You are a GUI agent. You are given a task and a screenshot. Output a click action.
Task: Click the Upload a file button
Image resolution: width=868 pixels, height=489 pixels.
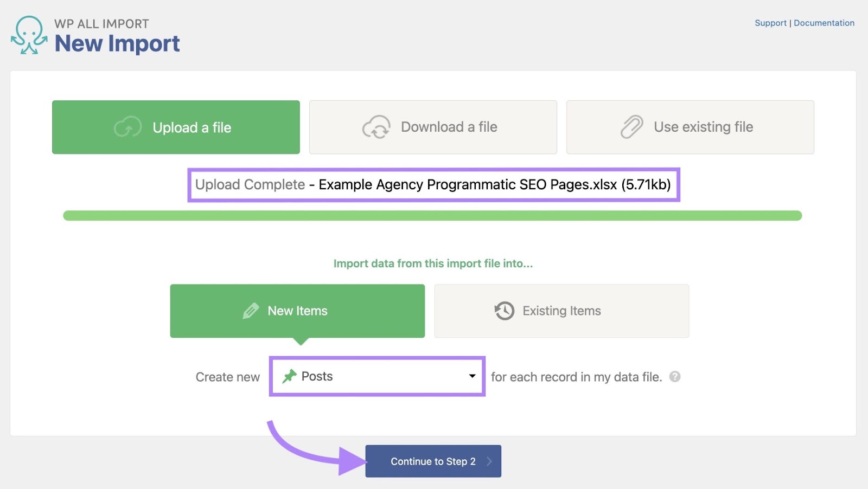[176, 127]
